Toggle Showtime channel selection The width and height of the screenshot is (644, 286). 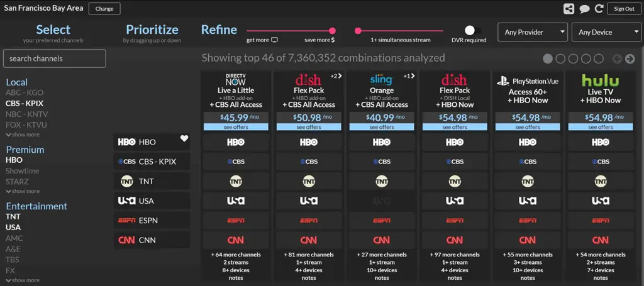point(23,171)
